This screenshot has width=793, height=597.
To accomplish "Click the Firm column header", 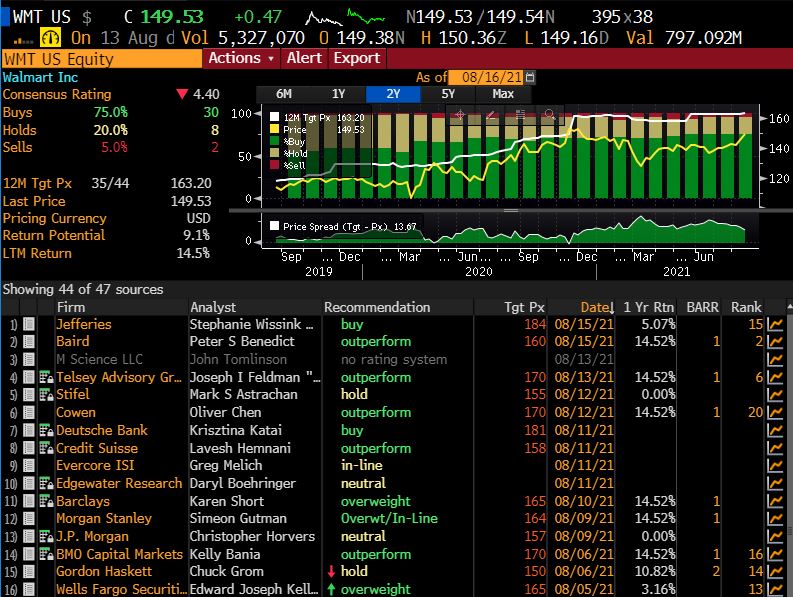I will [71, 307].
